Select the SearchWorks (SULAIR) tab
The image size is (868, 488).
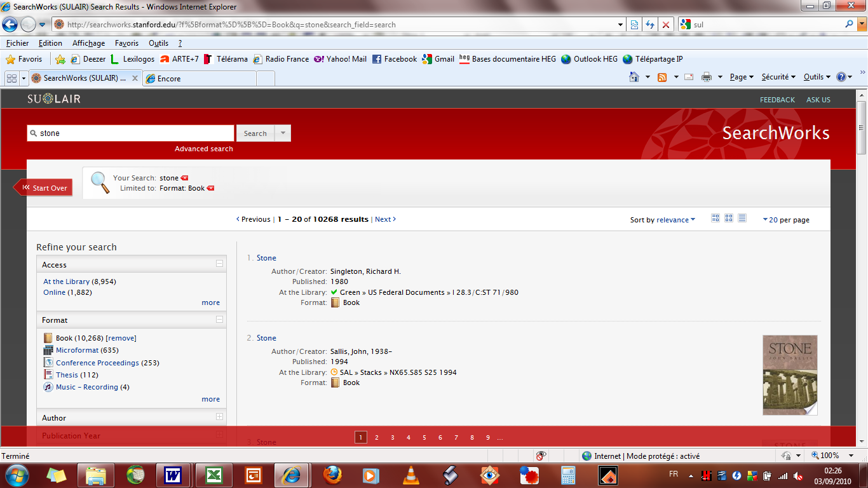click(85, 78)
